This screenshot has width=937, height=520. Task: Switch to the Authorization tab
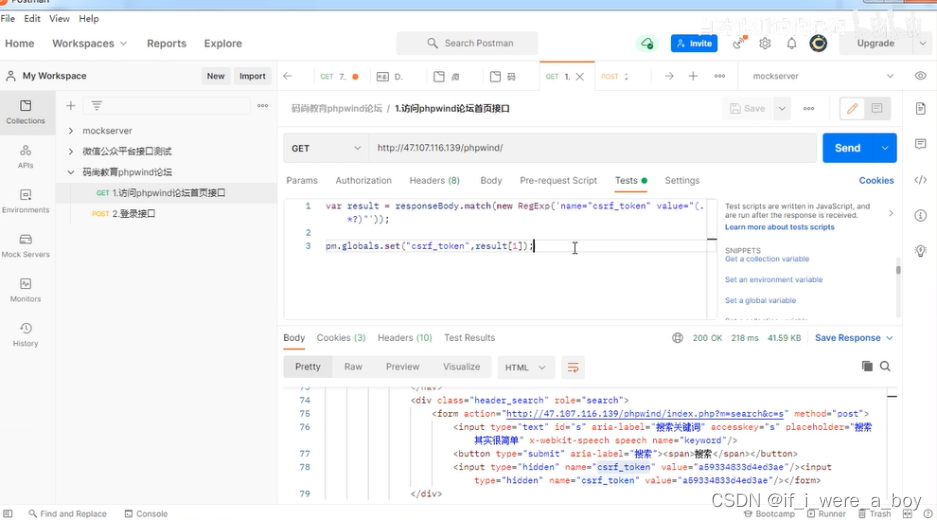[363, 181]
